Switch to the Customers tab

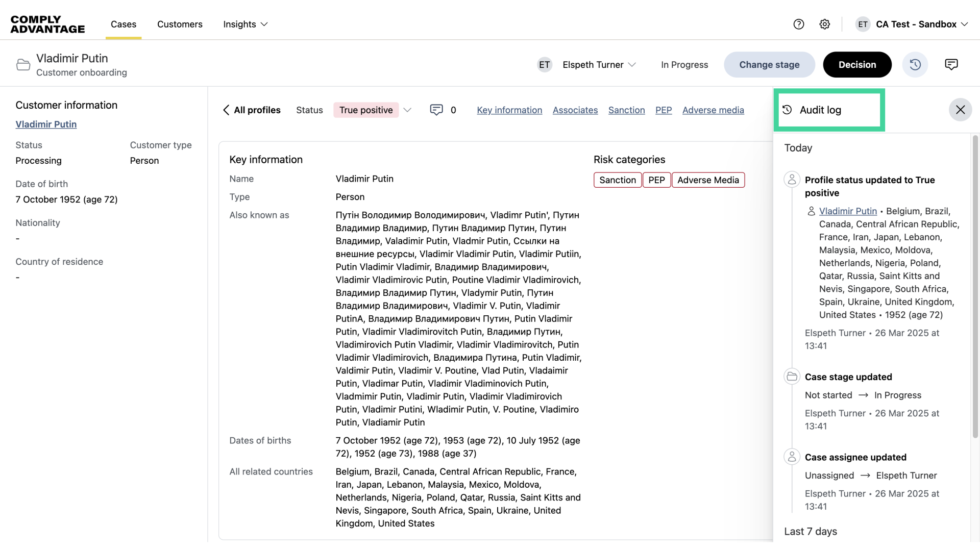pos(180,24)
